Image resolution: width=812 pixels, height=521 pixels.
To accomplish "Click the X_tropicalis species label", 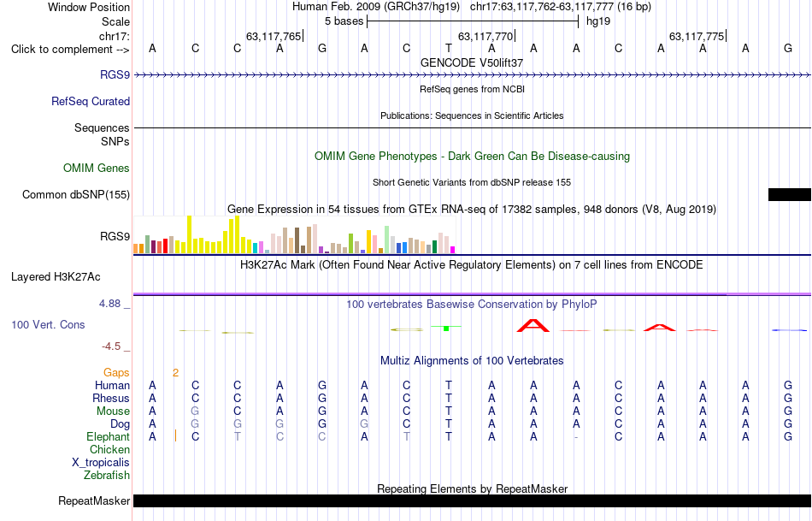I will tap(101, 463).
